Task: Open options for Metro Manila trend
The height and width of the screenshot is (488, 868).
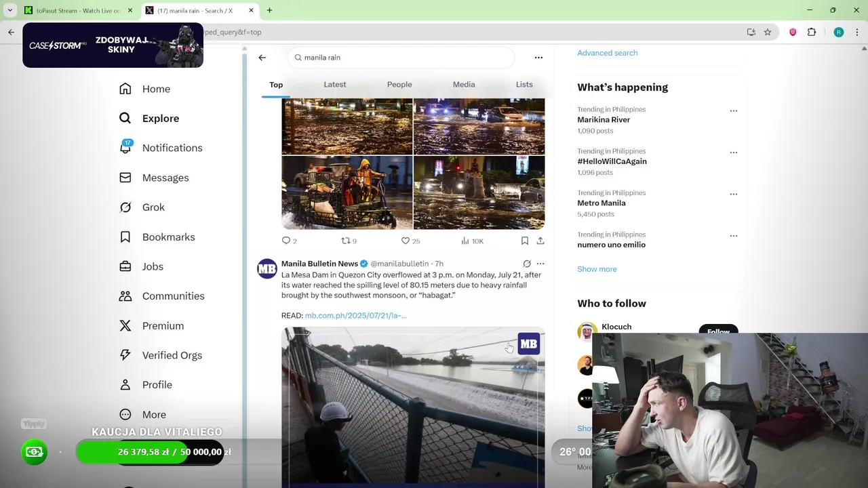Action: [x=734, y=194]
